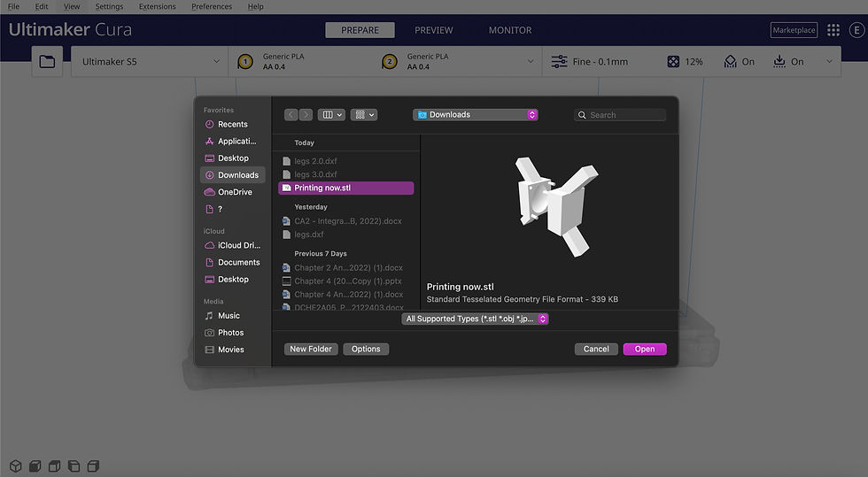Viewport: 868px width, 477px height.
Task: Select legs.dxf file
Action: (346, 235)
